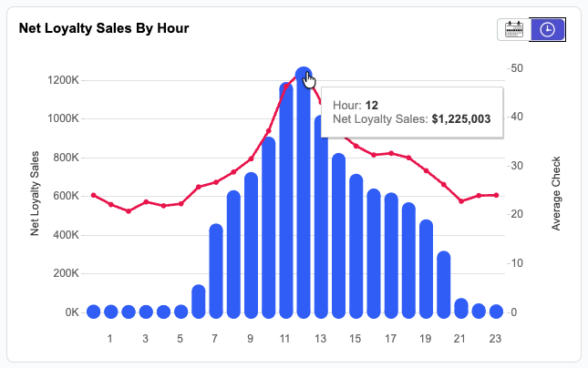Click the hour 10 sales bar
The image size is (588, 368).
pyautogui.click(x=269, y=228)
